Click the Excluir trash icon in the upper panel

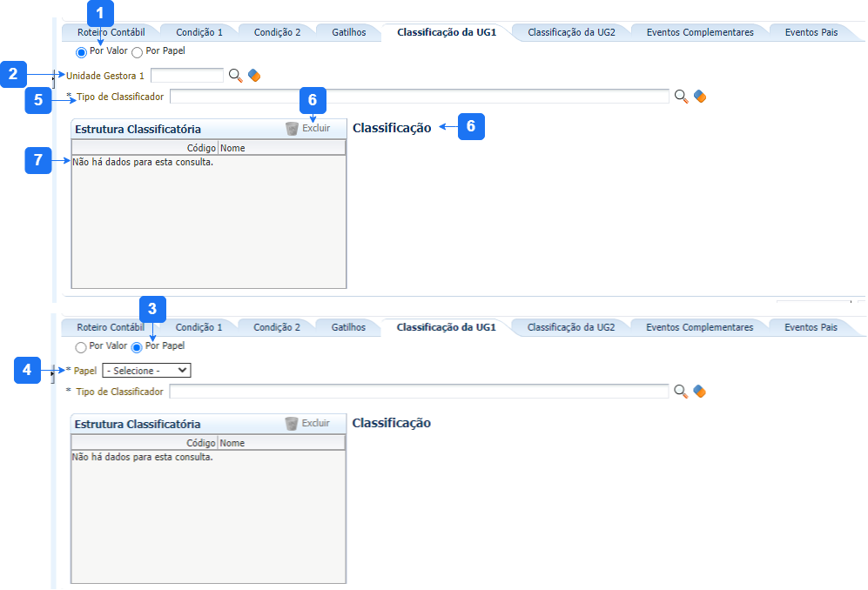[x=293, y=129]
